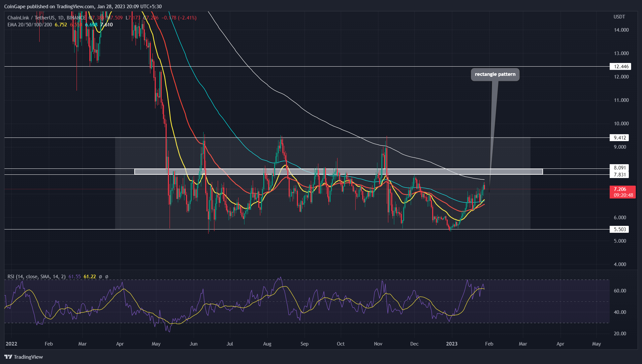Click the 8.091 price label
This screenshot has width=642, height=364.
(620, 168)
